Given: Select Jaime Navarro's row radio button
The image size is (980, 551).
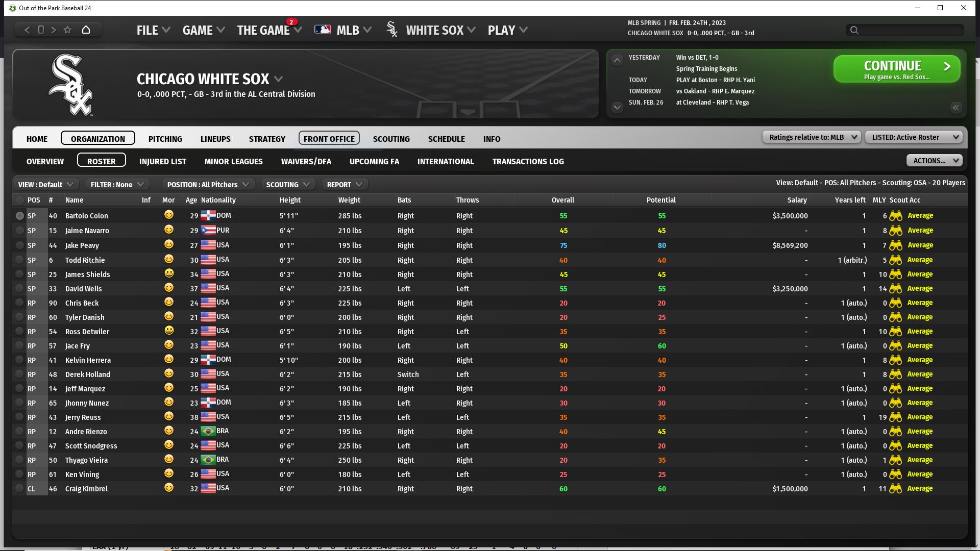Looking at the screenshot, I should pyautogui.click(x=19, y=231).
